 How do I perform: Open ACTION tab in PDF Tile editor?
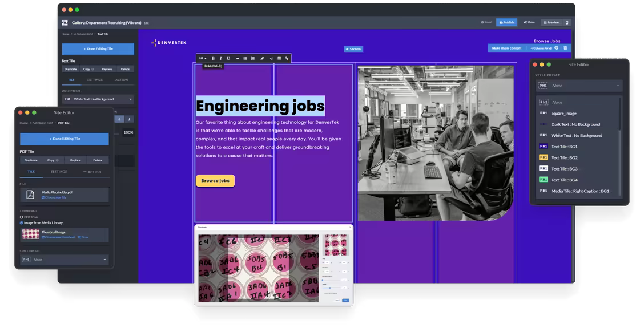click(92, 172)
